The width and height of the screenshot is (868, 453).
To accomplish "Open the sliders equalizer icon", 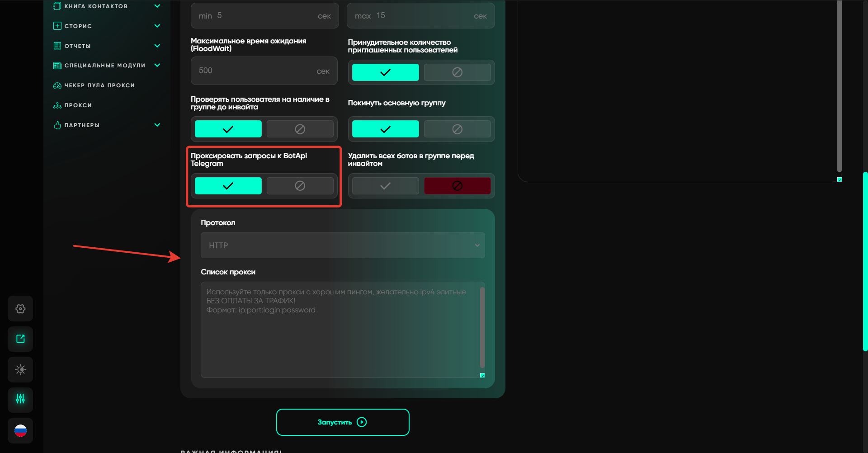I will (20, 399).
